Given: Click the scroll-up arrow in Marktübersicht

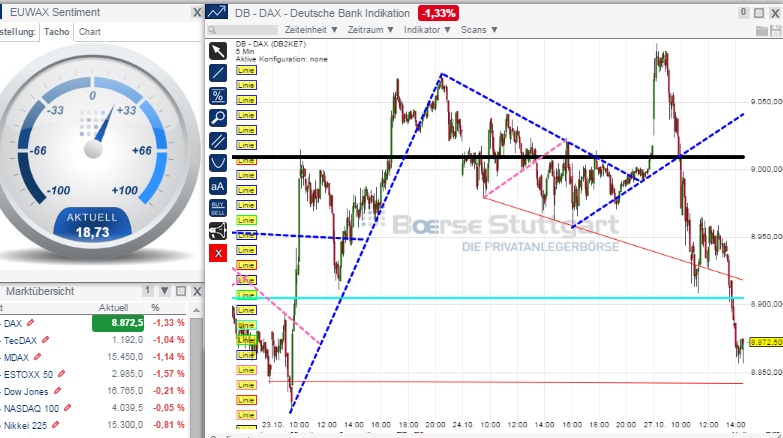Looking at the screenshot, I should (x=196, y=310).
